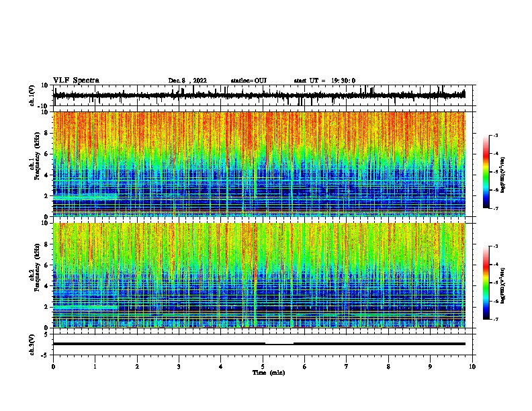Image resolution: width=532 pixels, height=411 pixels.
Task: Click the "Time (min)" axis title
Action: pos(269,373)
